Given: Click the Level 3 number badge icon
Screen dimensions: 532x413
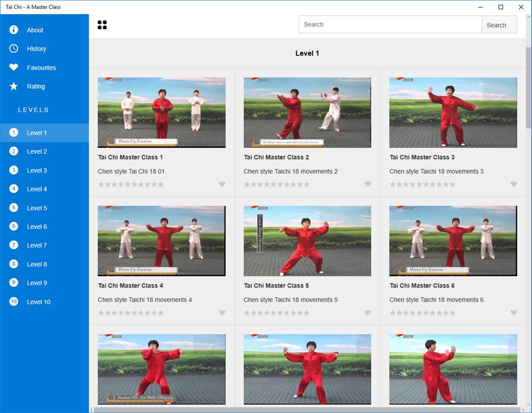Looking at the screenshot, I should pyautogui.click(x=14, y=170).
